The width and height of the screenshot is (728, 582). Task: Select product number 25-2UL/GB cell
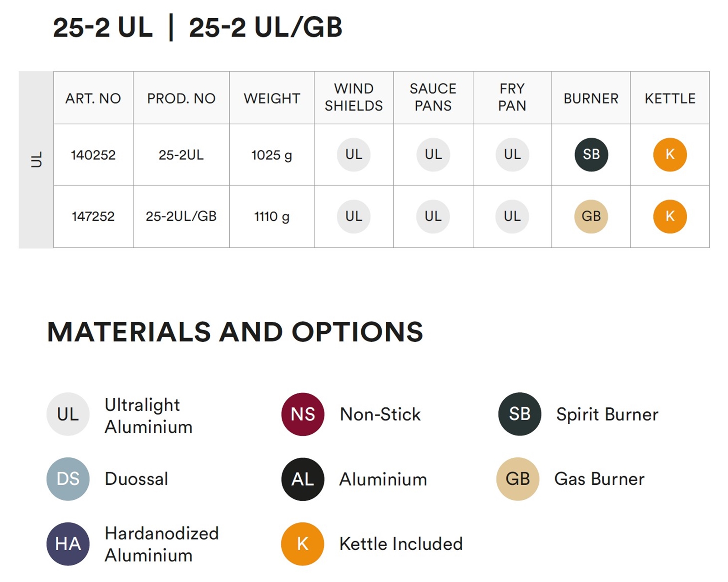[181, 216]
